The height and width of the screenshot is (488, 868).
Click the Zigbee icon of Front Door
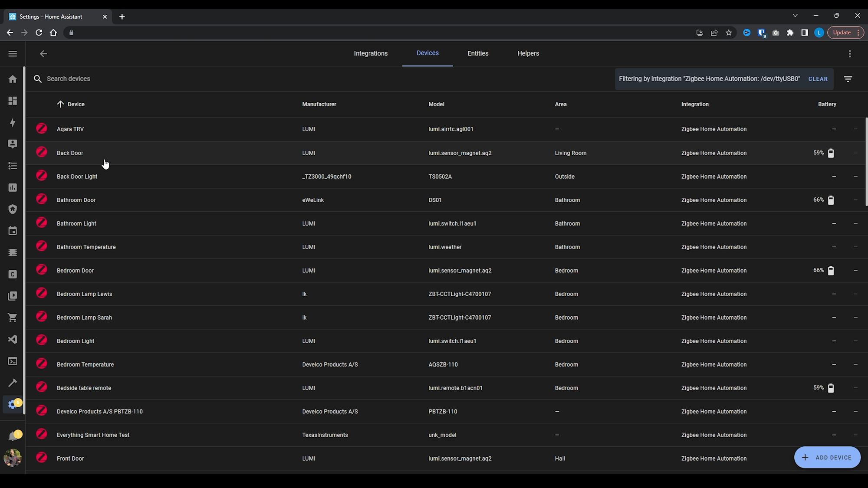(x=42, y=458)
